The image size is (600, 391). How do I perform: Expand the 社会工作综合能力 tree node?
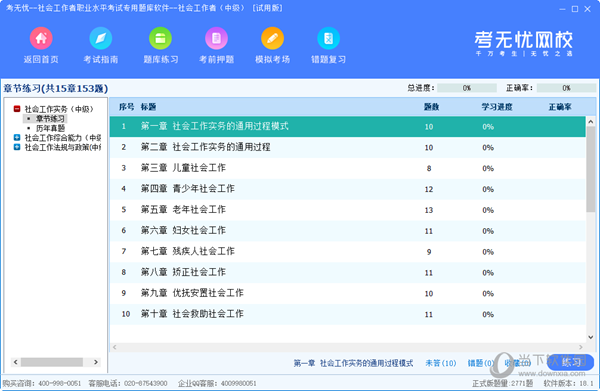tap(17, 137)
